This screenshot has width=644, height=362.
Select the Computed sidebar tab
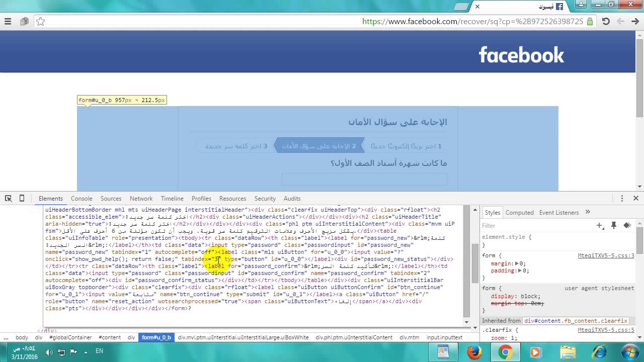pyautogui.click(x=519, y=212)
